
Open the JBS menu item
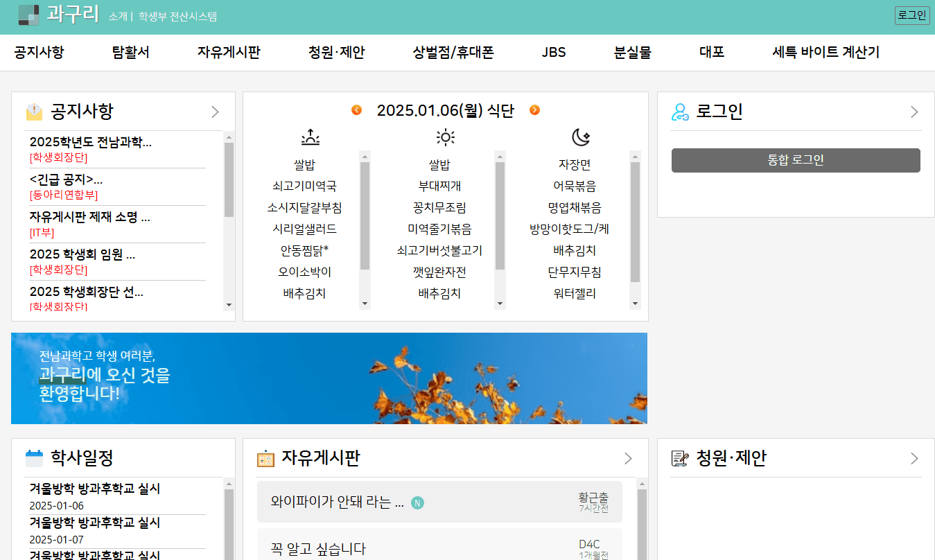[x=554, y=52]
